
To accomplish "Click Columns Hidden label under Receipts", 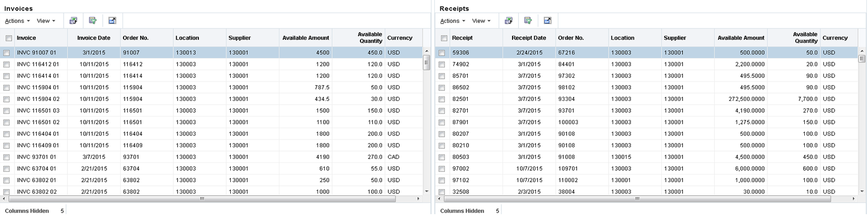I will [462, 211].
